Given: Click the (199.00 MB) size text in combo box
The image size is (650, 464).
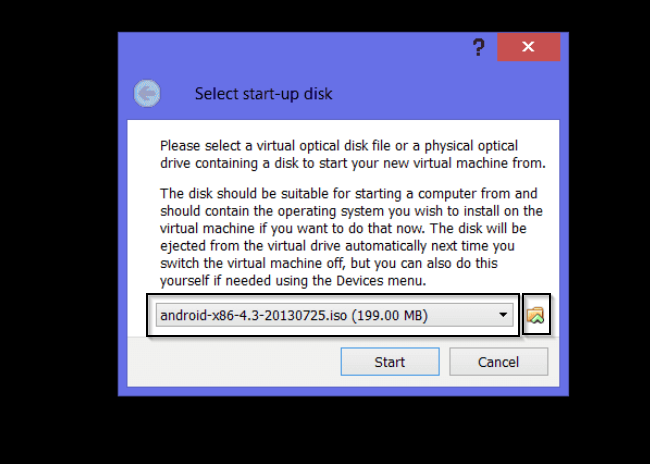Looking at the screenshot, I should click(390, 316).
